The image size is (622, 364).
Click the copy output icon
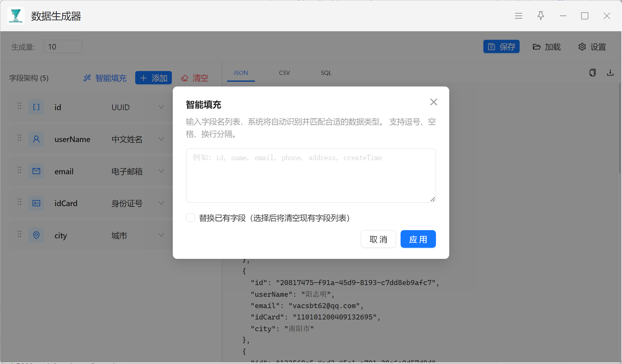(x=592, y=73)
